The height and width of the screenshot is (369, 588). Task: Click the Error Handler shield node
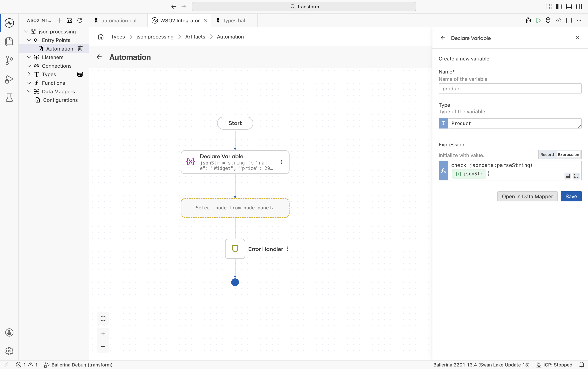[235, 249]
